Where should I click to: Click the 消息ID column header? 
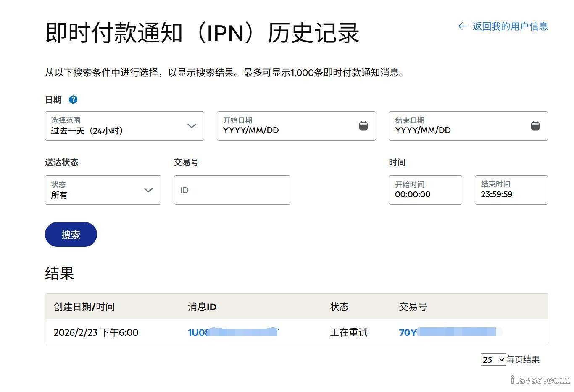tap(202, 307)
